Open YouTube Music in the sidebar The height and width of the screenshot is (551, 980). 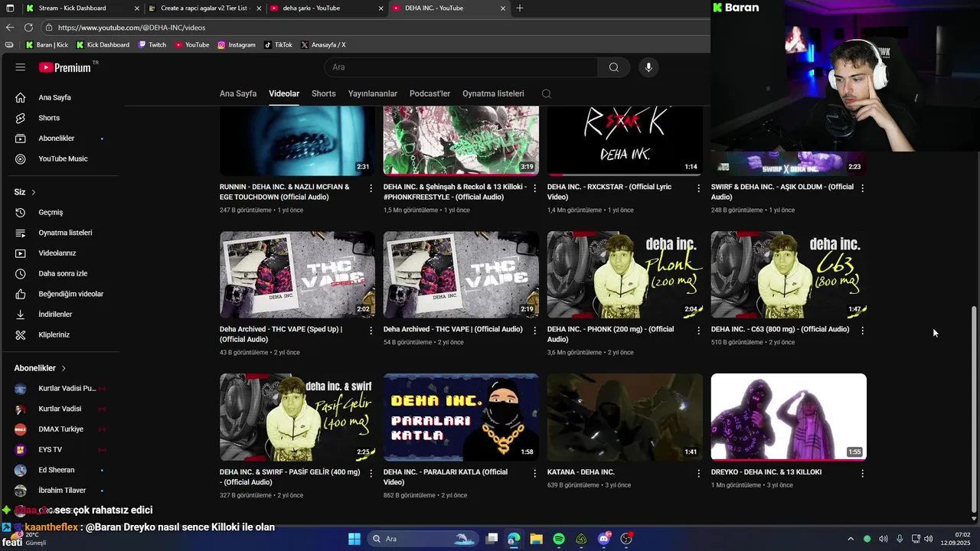[61, 159]
